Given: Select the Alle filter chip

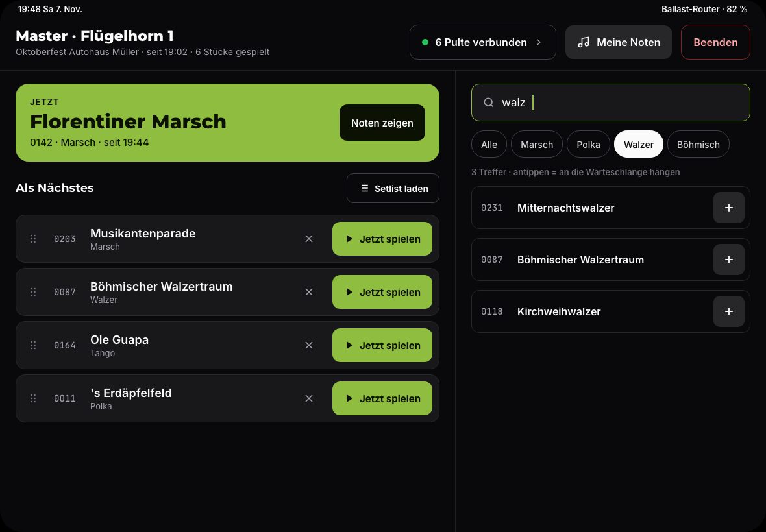Looking at the screenshot, I should pos(489,145).
